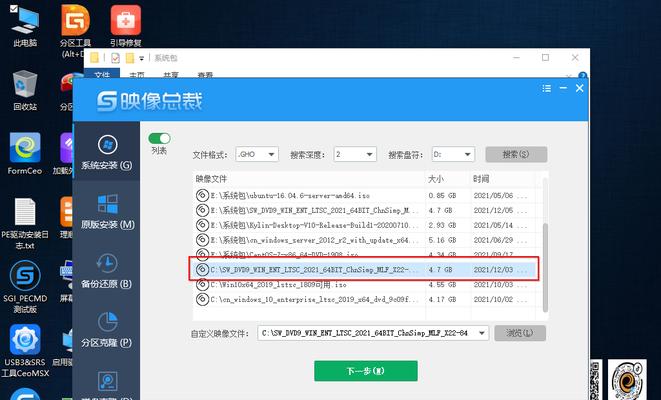This screenshot has width=661, height=400.
Task: Click the image list vertical scrollbar
Action: [x=545, y=268]
